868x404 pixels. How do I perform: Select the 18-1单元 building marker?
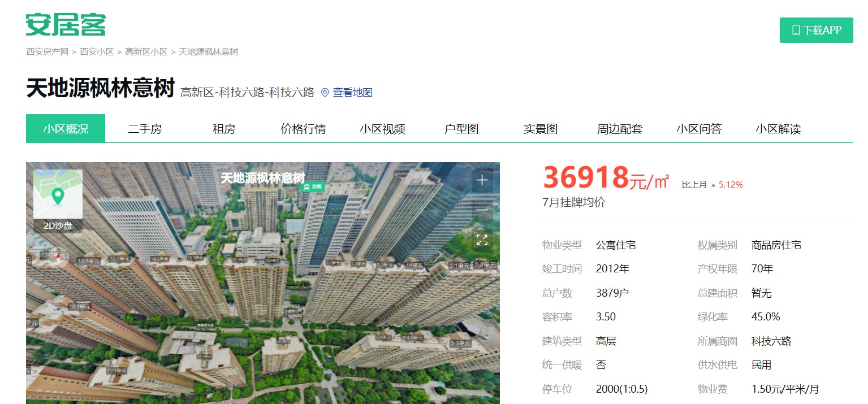point(79,307)
